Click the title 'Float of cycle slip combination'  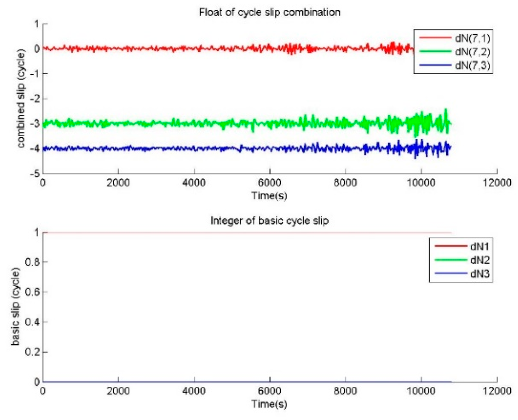(x=269, y=13)
